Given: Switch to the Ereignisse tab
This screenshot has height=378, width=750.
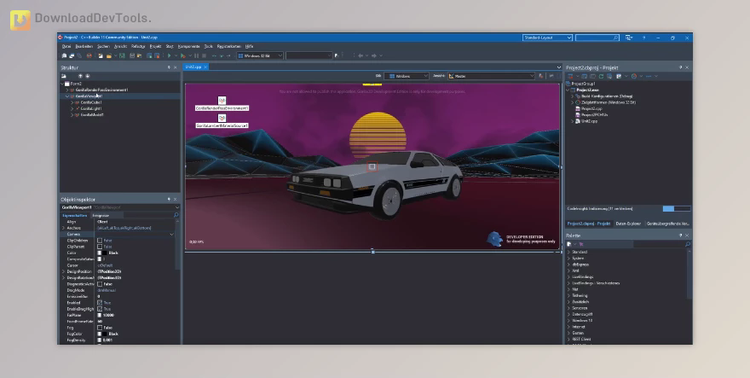Looking at the screenshot, I should coord(101,215).
